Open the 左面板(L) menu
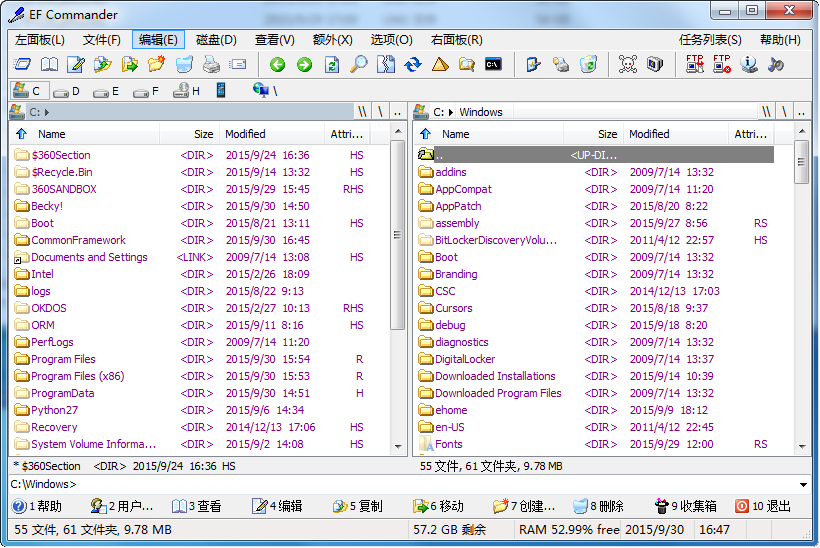Screen dimensions: 820x548 pos(40,40)
